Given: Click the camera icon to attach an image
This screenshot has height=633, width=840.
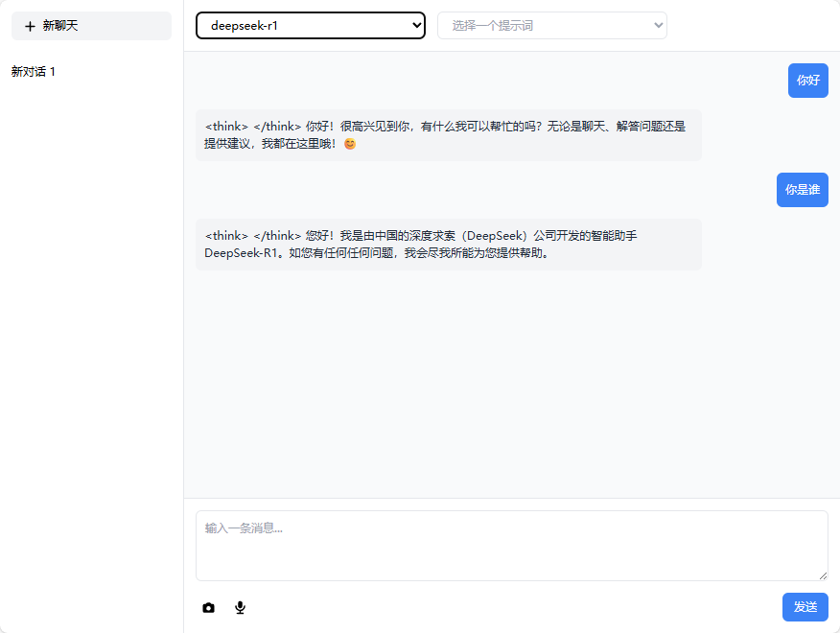Looking at the screenshot, I should point(208,608).
